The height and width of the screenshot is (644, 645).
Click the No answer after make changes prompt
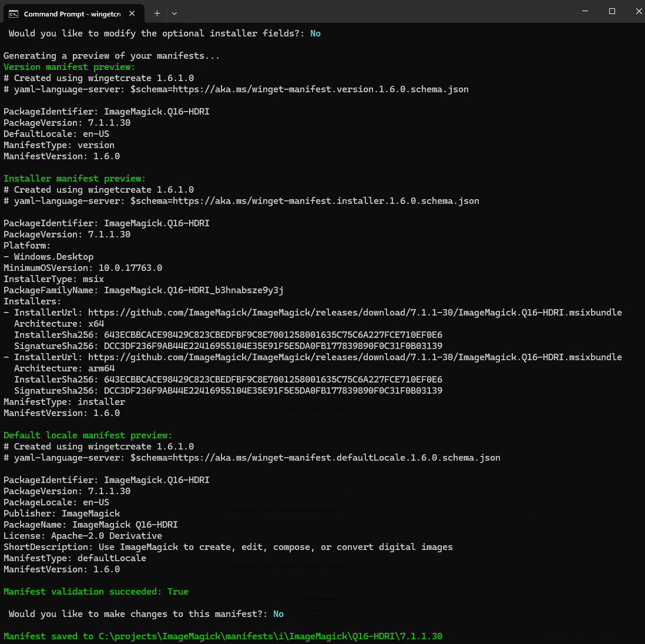pos(278,613)
